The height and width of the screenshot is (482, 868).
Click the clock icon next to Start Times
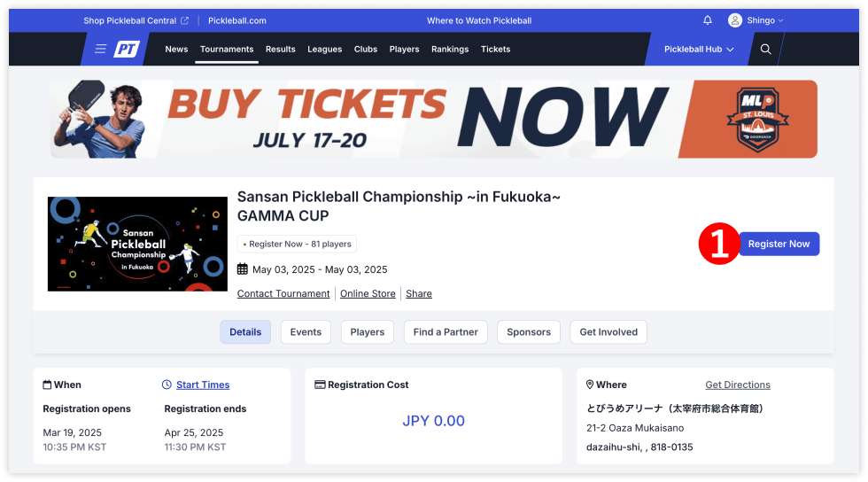(167, 385)
